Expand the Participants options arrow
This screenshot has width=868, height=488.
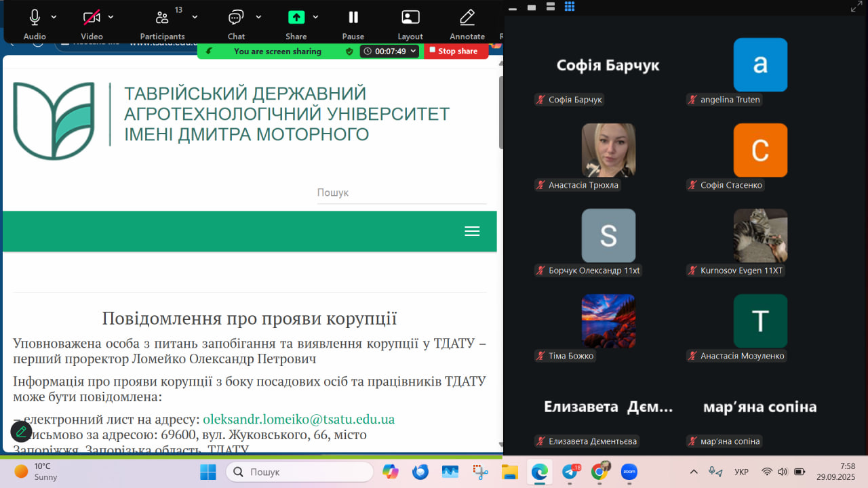coord(195,17)
